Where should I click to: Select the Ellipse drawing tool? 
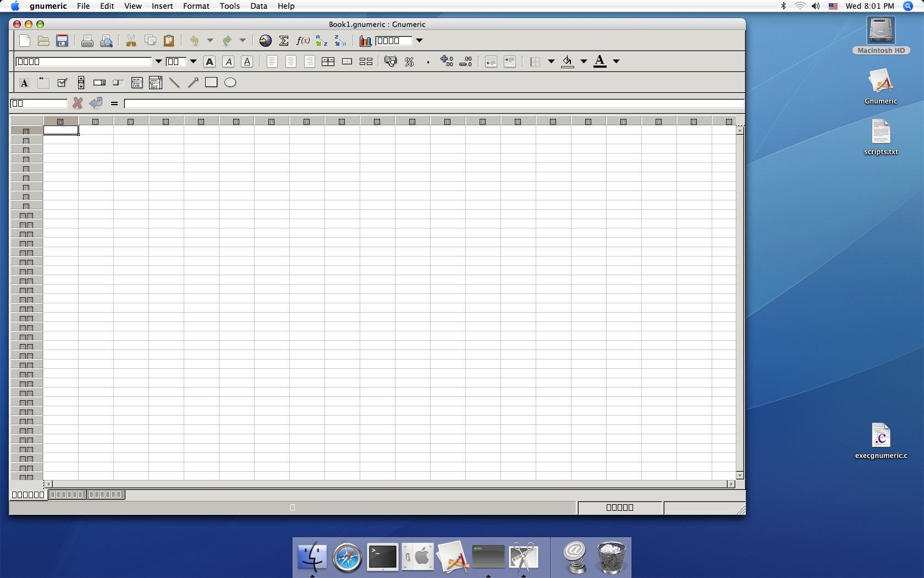pyautogui.click(x=230, y=83)
